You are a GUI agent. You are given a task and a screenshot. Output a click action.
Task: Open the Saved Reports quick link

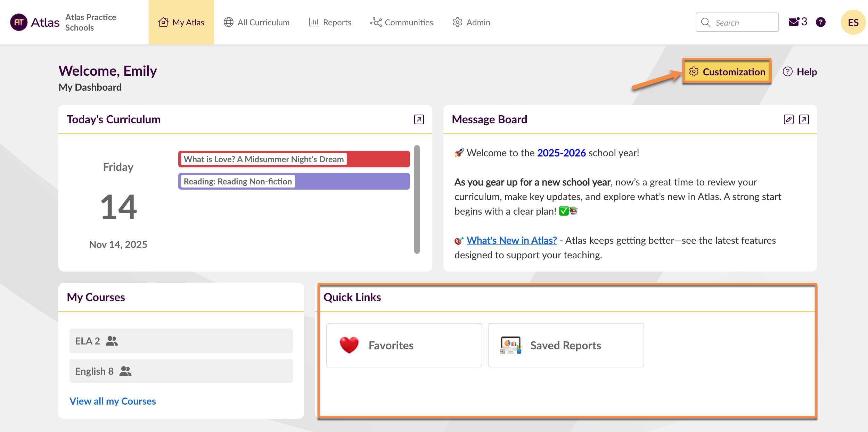coord(565,345)
